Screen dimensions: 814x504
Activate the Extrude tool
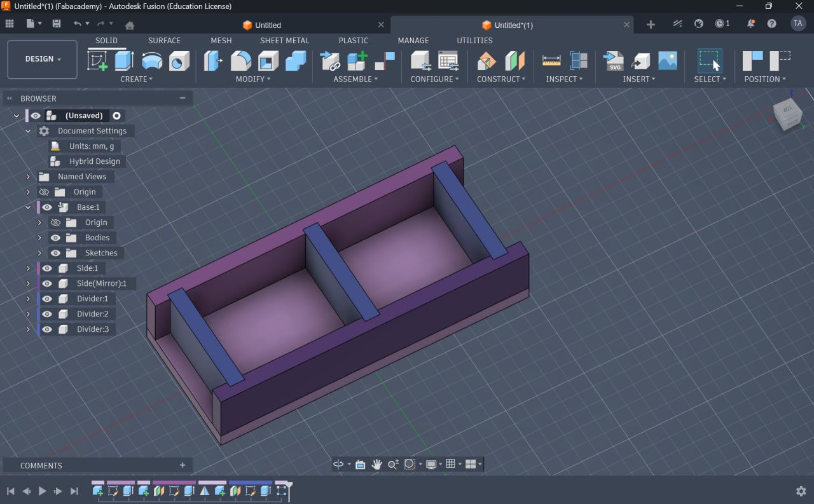[x=124, y=61]
